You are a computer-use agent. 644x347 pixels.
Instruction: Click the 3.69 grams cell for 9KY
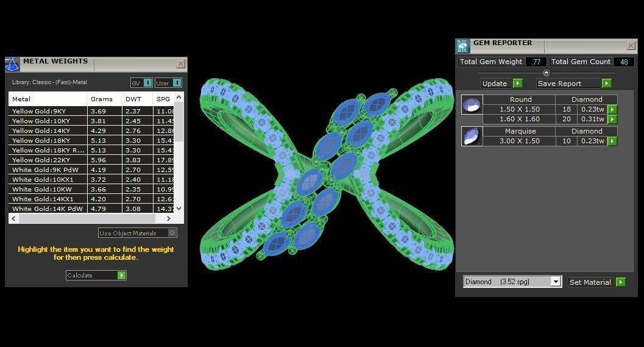click(104, 111)
